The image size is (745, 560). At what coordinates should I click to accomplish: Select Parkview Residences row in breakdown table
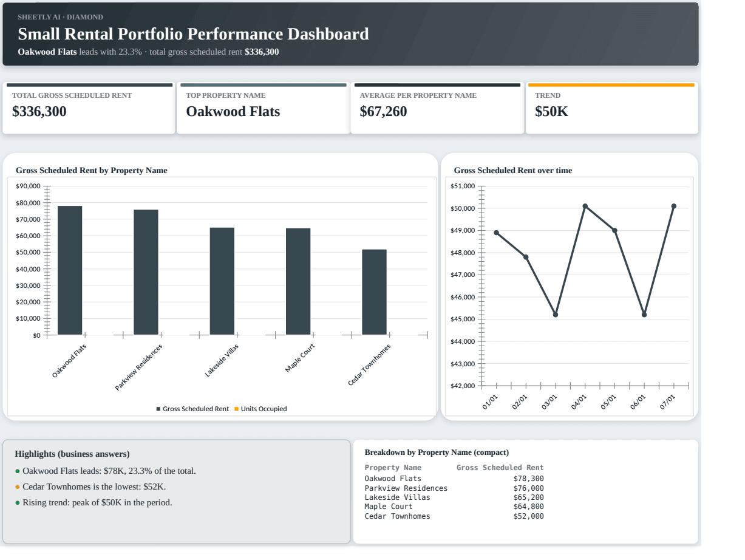click(454, 488)
